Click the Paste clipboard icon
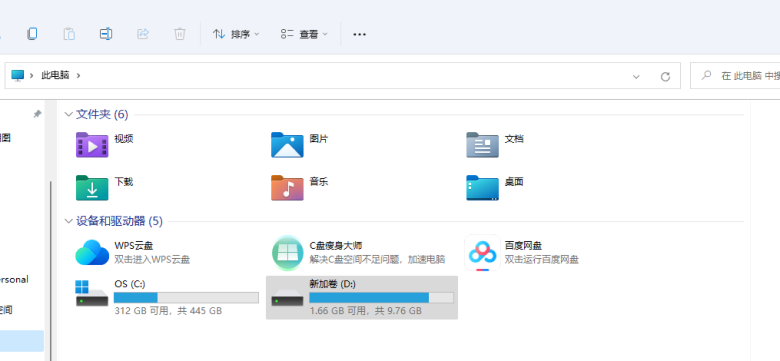 coord(69,34)
